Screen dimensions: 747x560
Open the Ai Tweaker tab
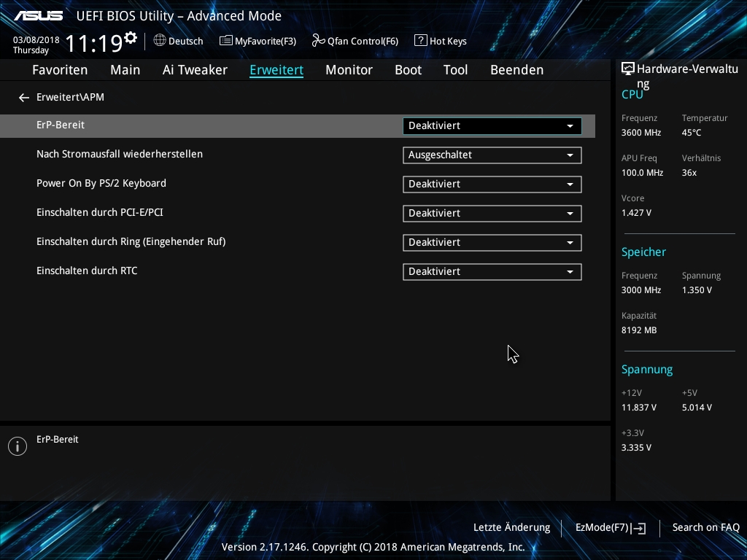[x=195, y=70]
